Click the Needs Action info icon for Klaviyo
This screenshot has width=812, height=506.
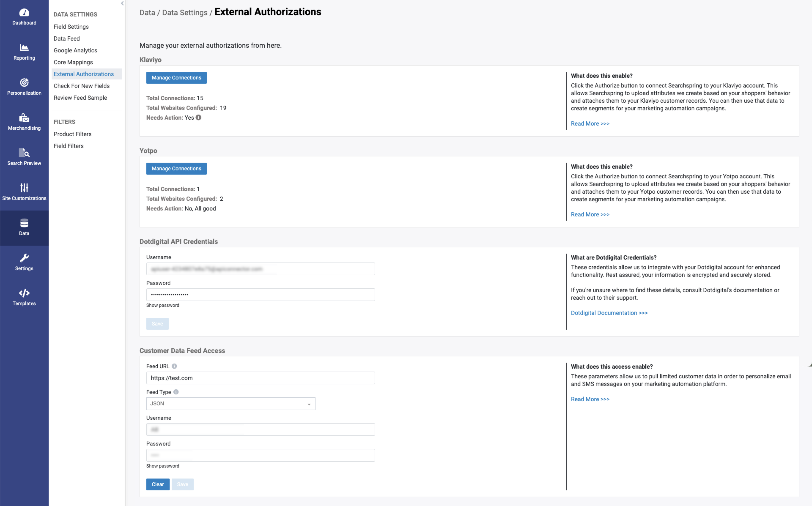point(199,118)
